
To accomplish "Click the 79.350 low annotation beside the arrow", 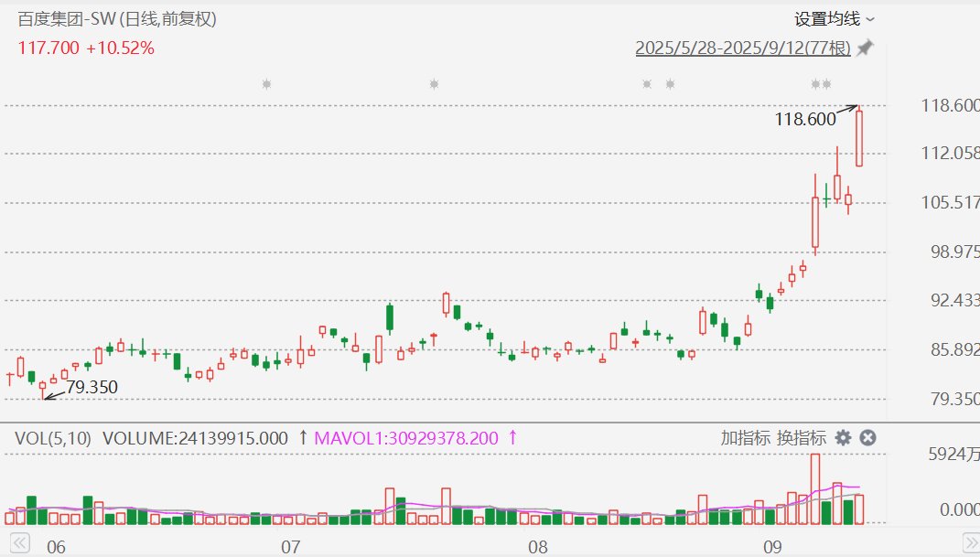I will pyautogui.click(x=92, y=387).
